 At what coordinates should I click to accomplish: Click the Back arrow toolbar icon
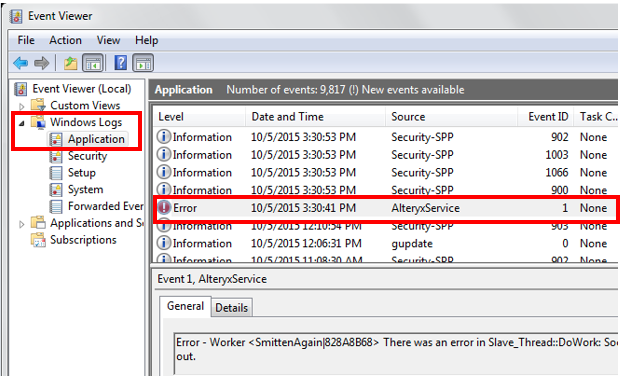point(21,63)
